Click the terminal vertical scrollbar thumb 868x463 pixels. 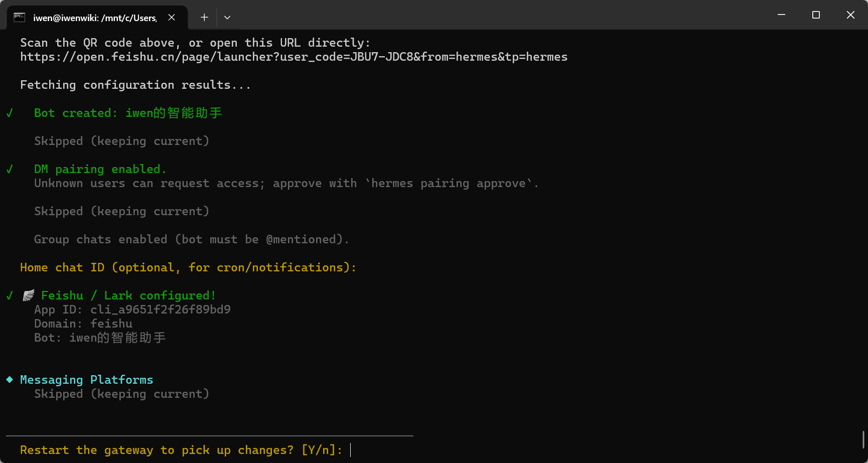click(863, 439)
